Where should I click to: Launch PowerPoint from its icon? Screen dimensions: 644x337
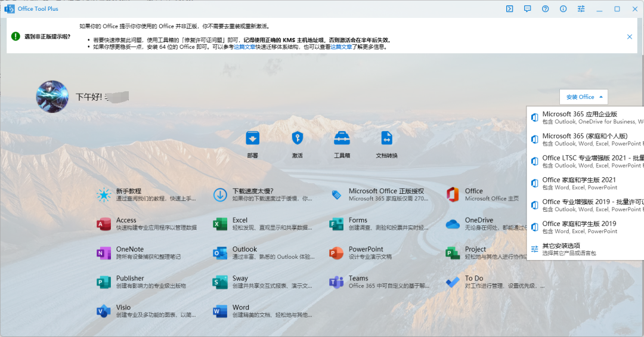[x=336, y=253]
